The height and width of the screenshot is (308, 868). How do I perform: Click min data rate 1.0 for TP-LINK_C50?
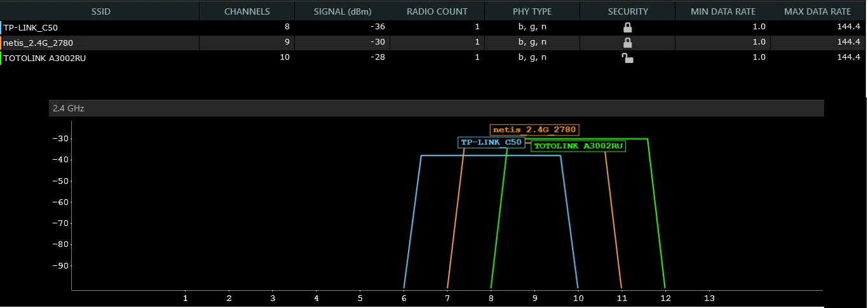click(x=759, y=27)
